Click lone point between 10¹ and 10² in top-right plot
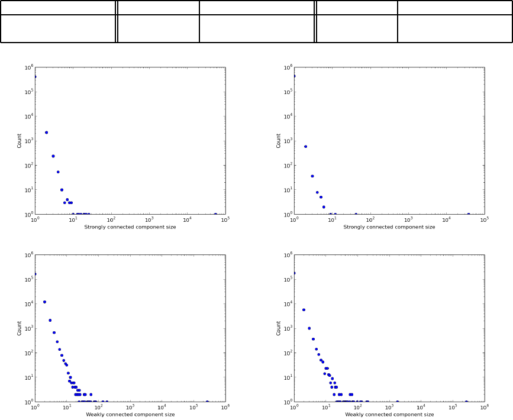Screen dimensions: 513x420 click(356, 214)
